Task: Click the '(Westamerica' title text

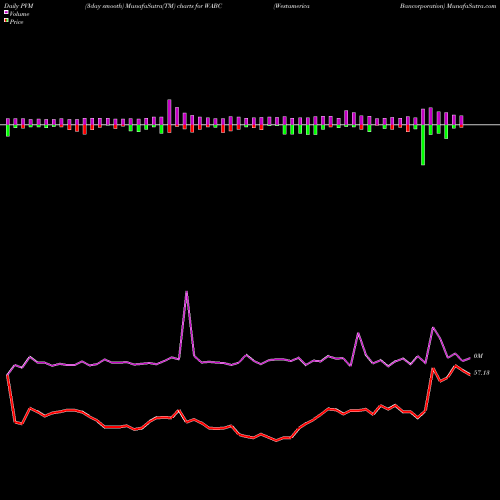Action: 291,6
